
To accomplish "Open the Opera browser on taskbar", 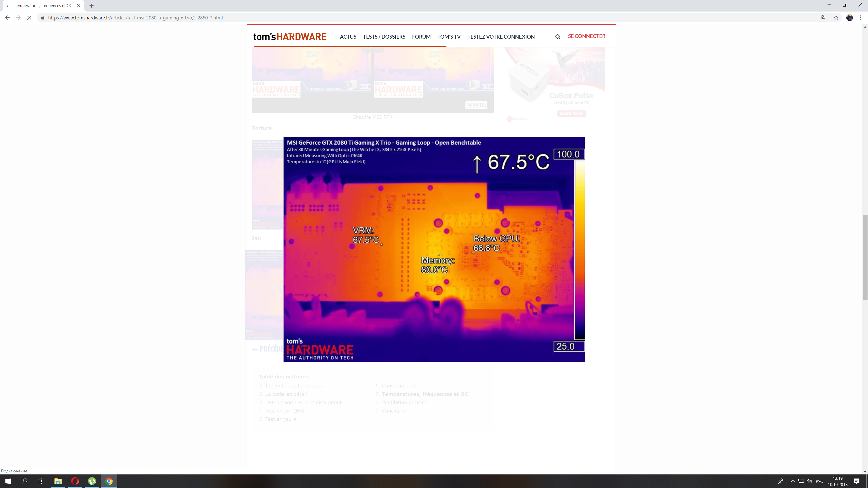I will tap(75, 481).
